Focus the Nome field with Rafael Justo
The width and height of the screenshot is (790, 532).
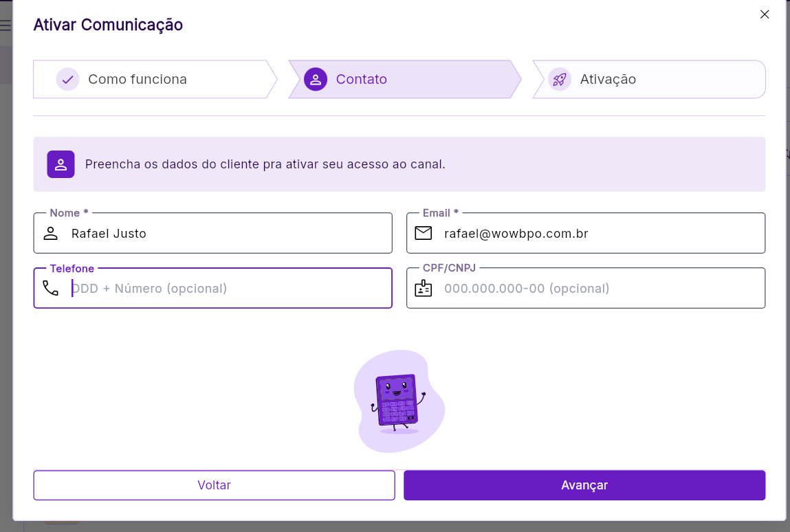pos(227,234)
